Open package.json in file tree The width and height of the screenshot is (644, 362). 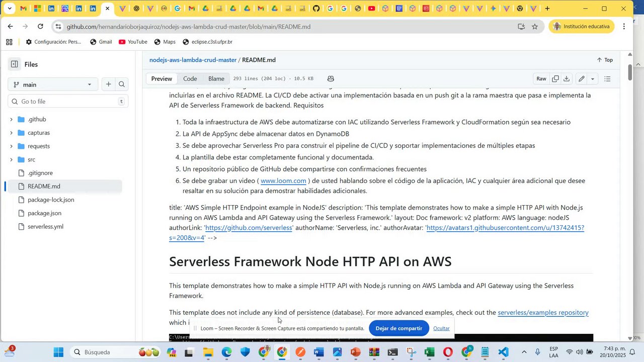pos(44,213)
